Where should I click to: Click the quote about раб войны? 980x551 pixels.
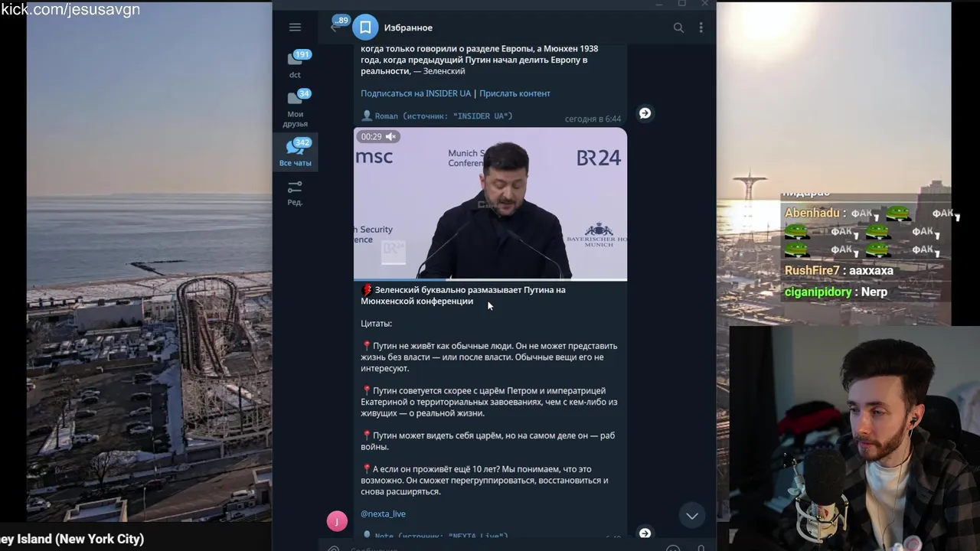point(488,441)
